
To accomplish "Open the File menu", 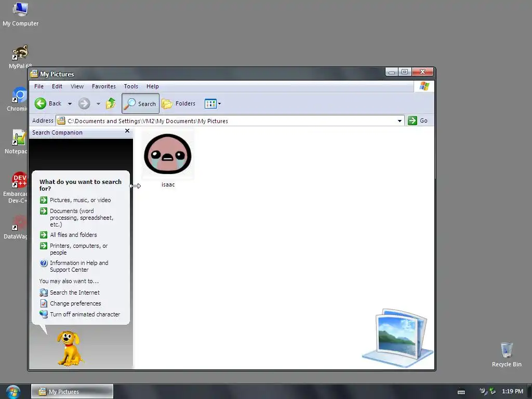I will (38, 86).
